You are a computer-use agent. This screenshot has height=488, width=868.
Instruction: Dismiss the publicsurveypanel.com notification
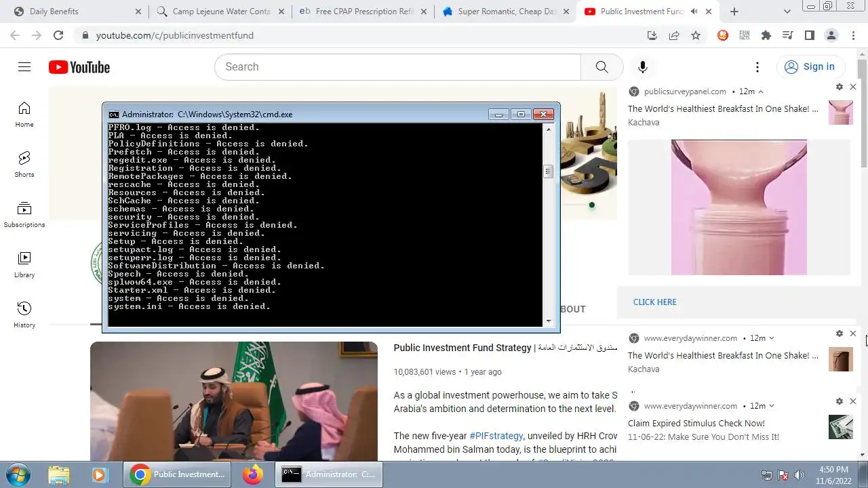coord(853,87)
